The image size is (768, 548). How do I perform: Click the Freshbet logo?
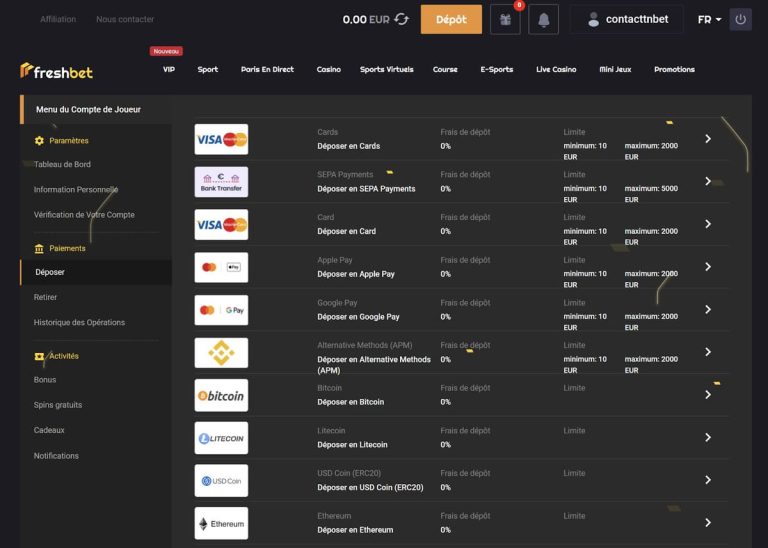click(x=56, y=71)
